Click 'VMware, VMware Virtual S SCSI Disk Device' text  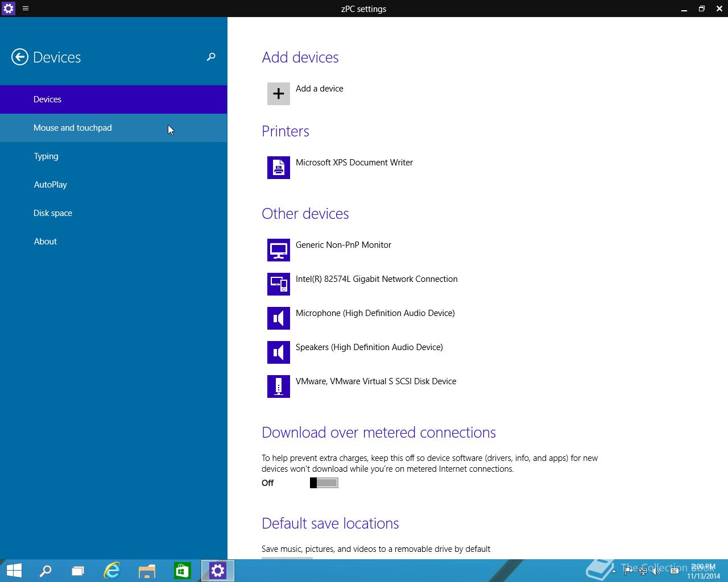coord(376,381)
